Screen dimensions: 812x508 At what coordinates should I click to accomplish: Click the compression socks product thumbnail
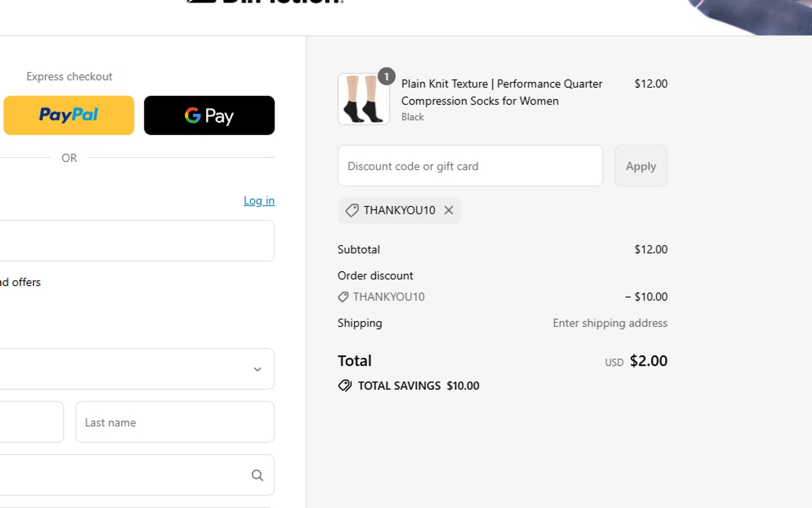[x=364, y=99]
